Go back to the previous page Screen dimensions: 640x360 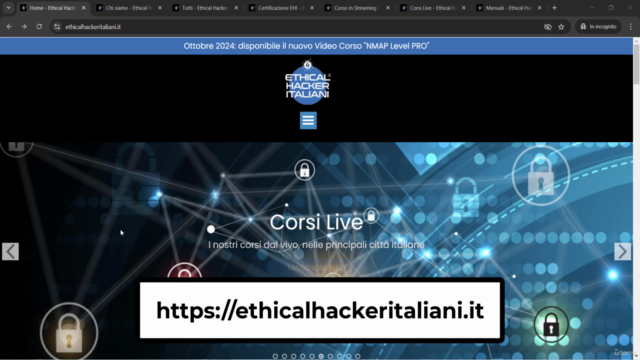(9, 27)
